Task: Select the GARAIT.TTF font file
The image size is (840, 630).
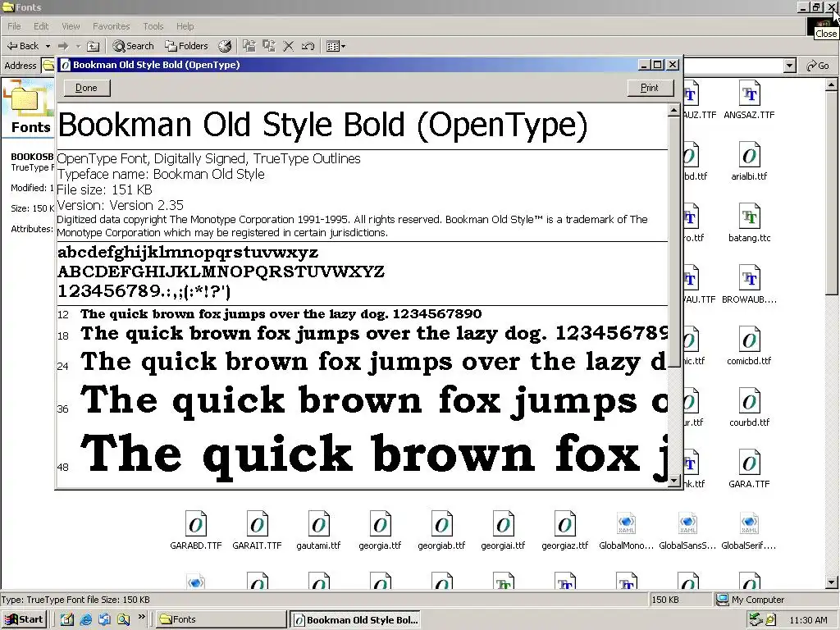Action: click(257, 531)
